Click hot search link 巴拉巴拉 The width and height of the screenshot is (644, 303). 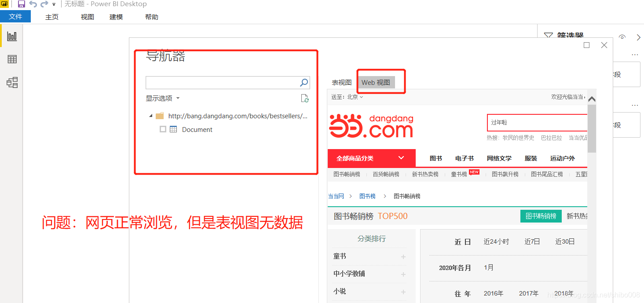pos(551,138)
